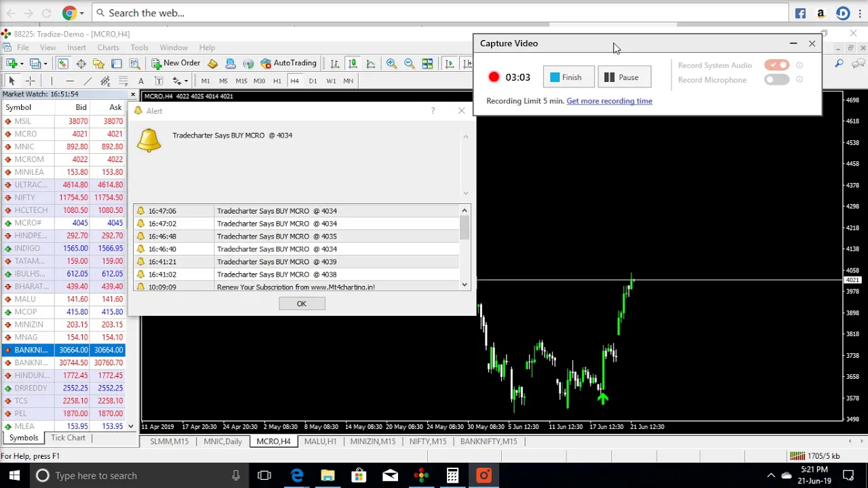
Task: Select the trendline drawing tool
Action: click(x=87, y=81)
